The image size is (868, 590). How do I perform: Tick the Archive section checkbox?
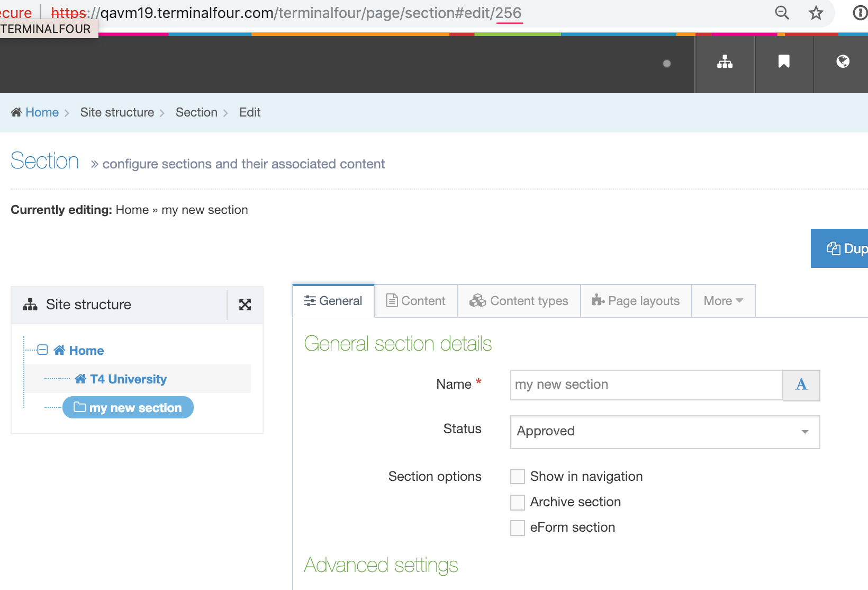[x=518, y=502]
